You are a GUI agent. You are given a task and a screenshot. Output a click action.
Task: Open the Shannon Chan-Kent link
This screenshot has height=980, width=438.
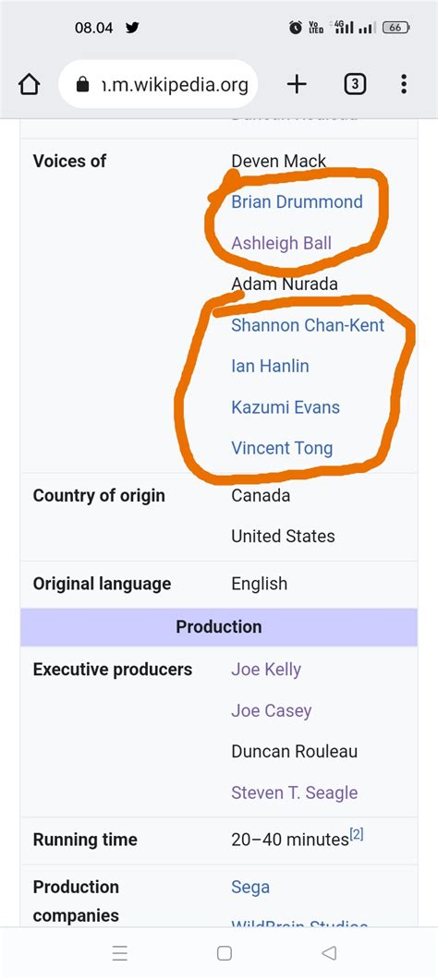click(308, 325)
